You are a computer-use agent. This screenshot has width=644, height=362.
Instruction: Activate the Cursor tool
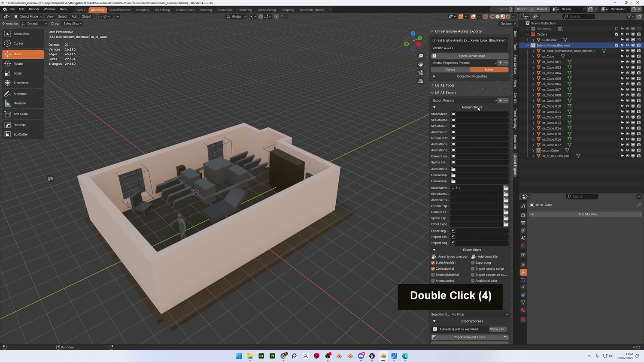(x=23, y=43)
